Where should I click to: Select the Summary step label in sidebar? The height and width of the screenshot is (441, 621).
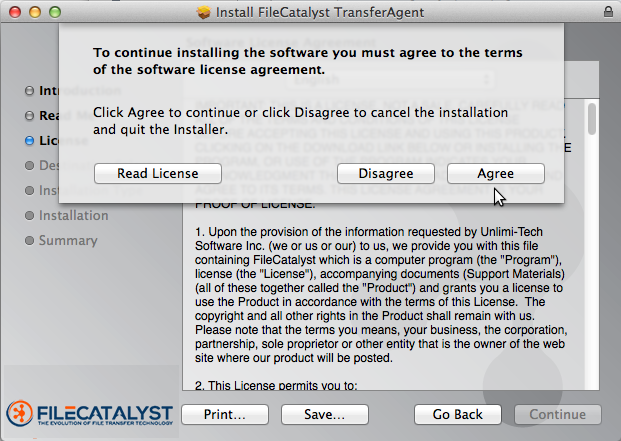point(68,241)
